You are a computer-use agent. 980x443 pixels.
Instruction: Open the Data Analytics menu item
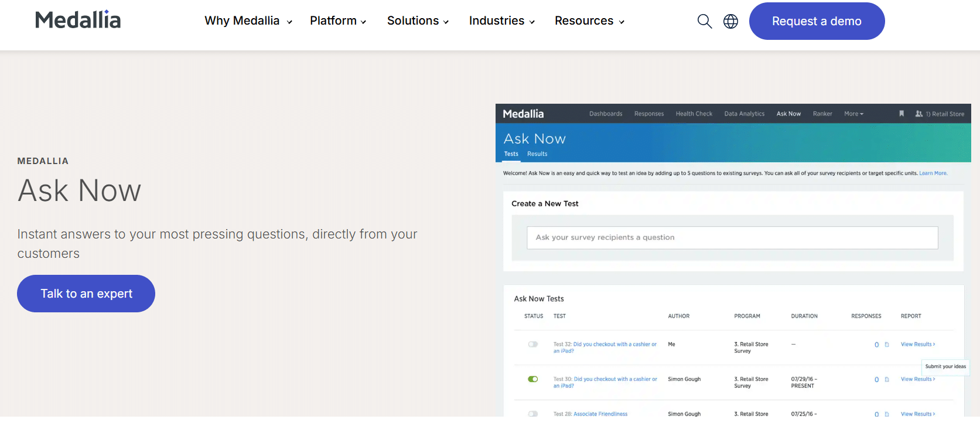745,114
